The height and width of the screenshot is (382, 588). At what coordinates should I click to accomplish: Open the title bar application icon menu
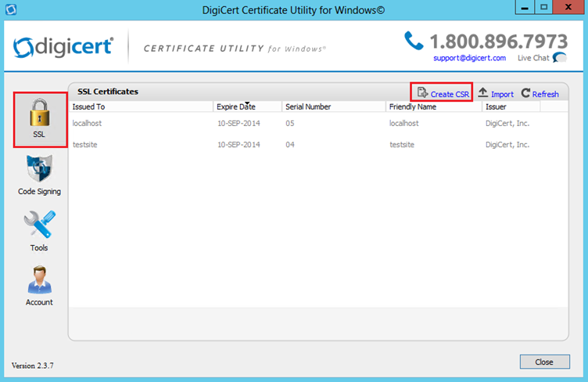coord(10,10)
